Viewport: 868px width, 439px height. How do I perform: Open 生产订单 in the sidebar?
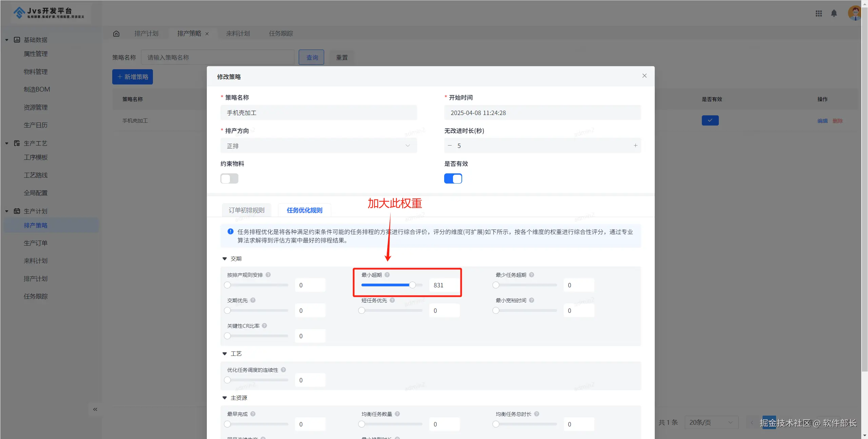click(x=36, y=243)
